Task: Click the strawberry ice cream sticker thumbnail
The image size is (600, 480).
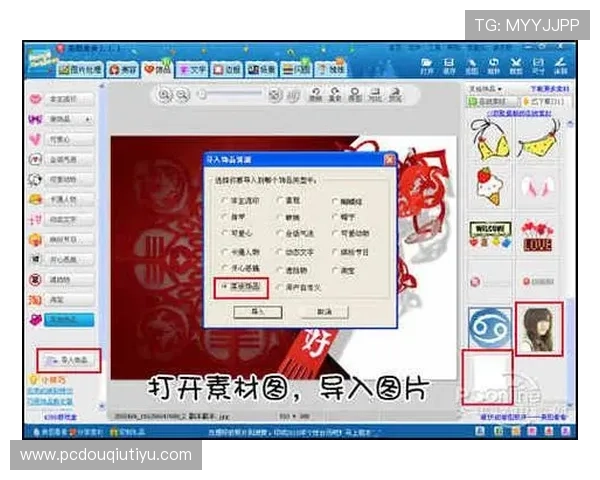Action: point(489,186)
